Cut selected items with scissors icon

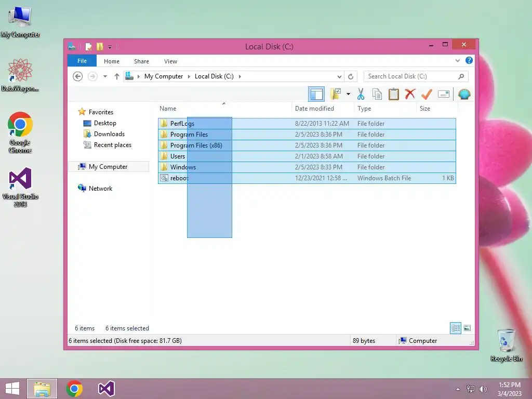(x=361, y=94)
